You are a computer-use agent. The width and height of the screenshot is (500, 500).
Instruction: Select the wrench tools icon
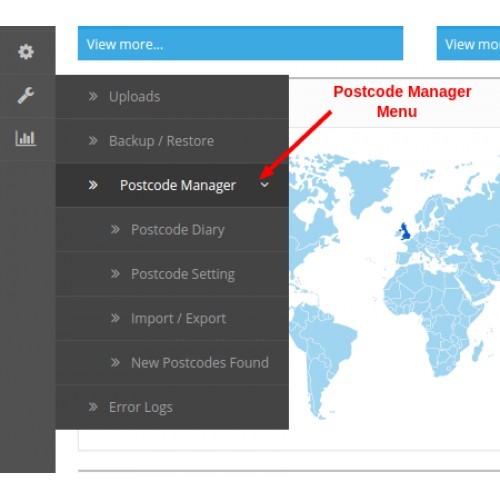[26, 95]
